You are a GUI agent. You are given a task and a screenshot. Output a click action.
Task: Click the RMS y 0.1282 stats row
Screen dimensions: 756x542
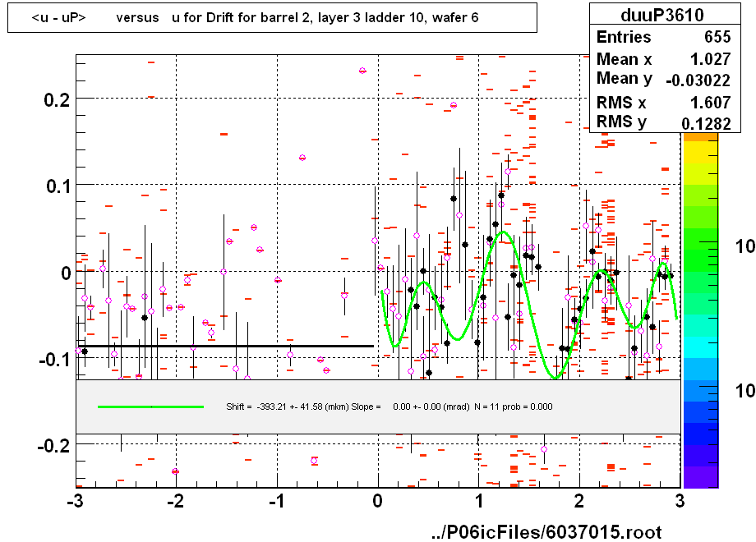click(663, 122)
